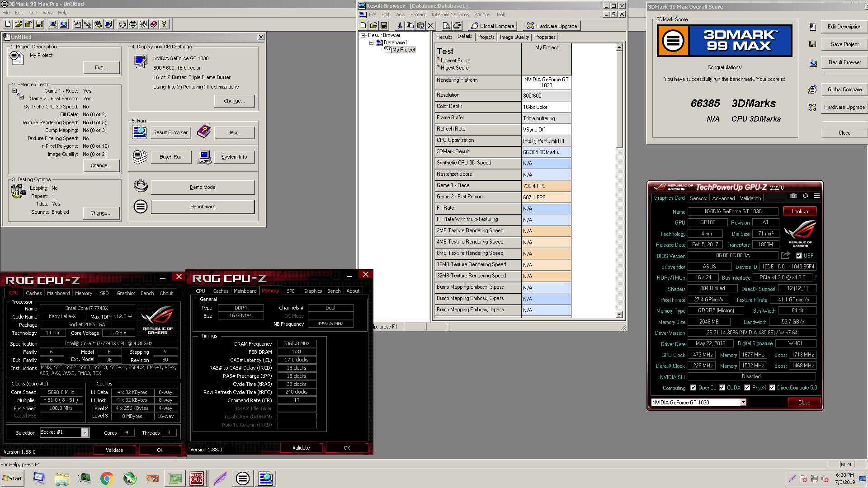
Task: Click Batch Run button
Action: point(171,157)
